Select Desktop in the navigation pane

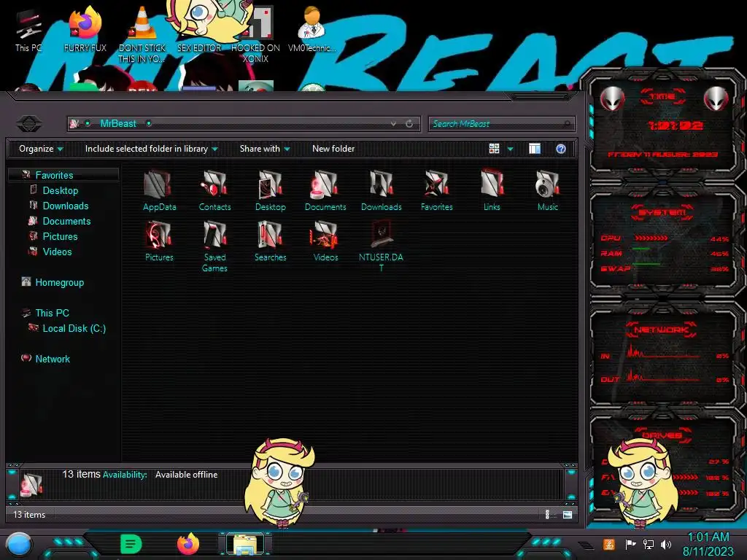(60, 190)
